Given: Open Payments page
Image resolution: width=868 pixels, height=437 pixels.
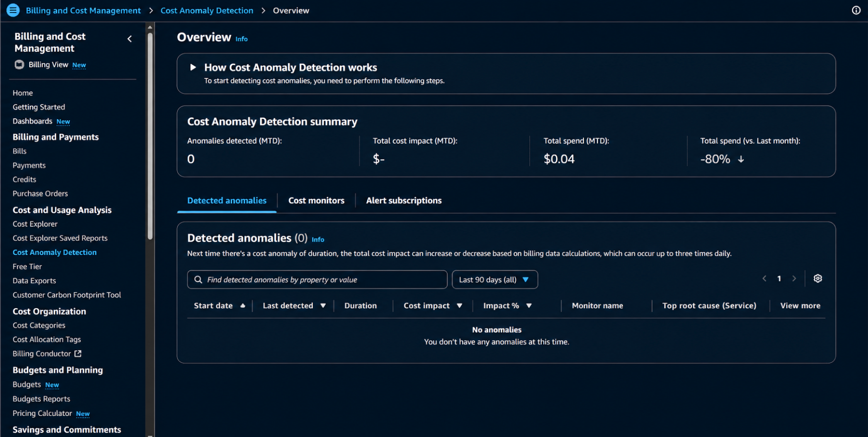Looking at the screenshot, I should tap(29, 165).
